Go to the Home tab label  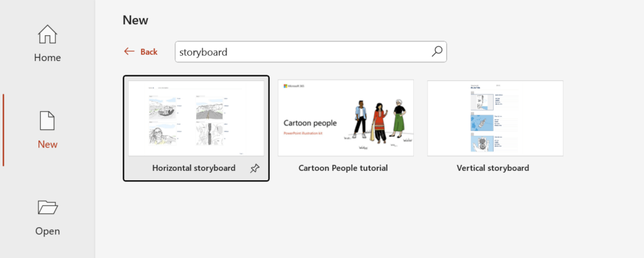coord(48,58)
